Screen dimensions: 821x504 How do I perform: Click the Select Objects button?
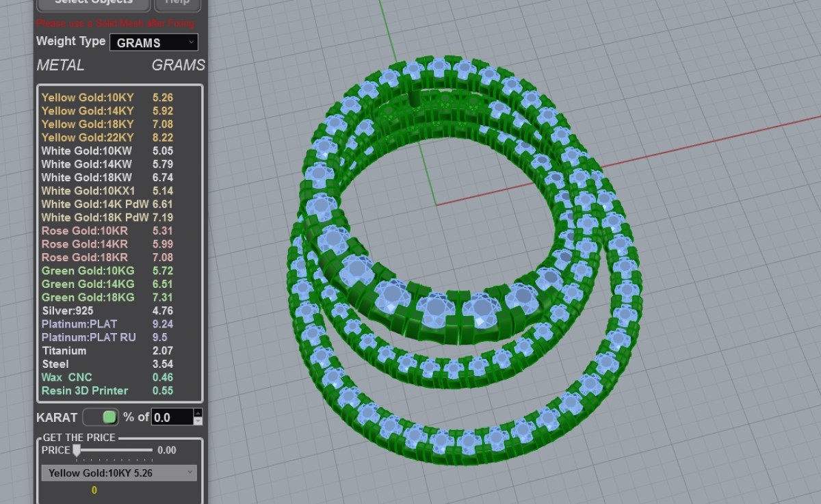pos(94,3)
